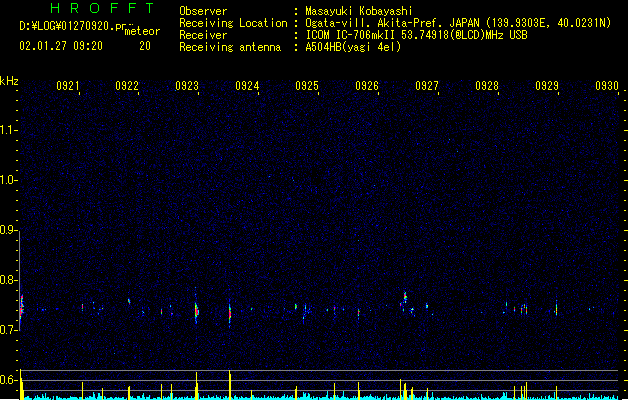Click the 0929 time marker
Image resolution: width=629 pixels, height=400 pixels.
[547, 86]
